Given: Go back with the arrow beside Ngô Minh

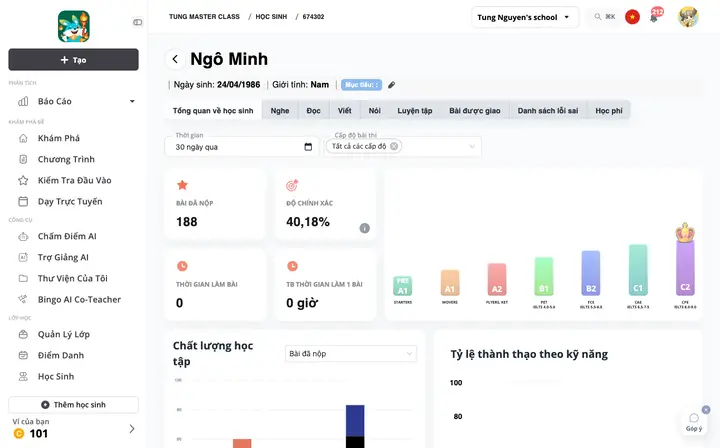Looking at the screenshot, I should [175, 59].
